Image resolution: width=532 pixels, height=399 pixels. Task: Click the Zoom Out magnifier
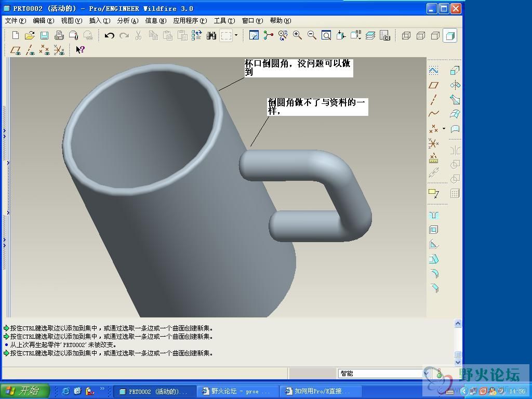312,35
